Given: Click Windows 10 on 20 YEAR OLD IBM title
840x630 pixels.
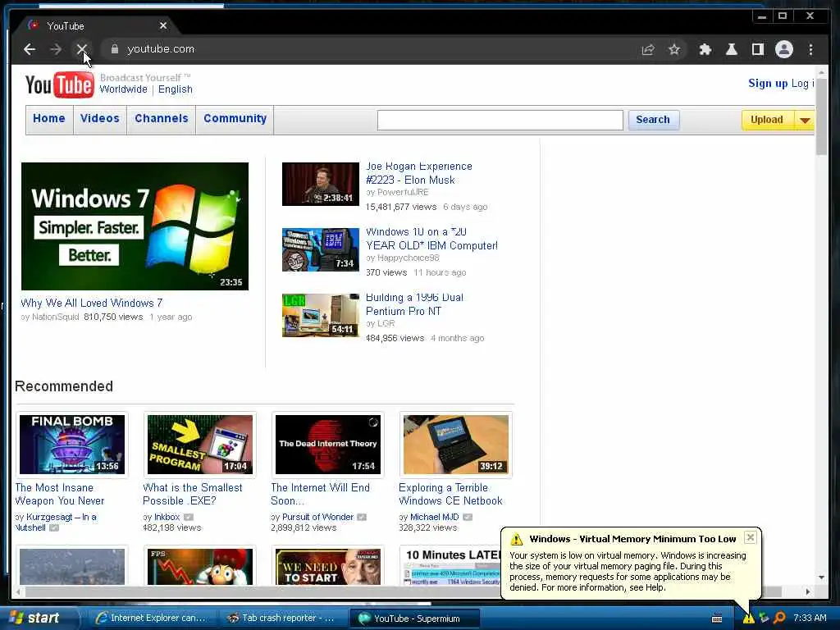Looking at the screenshot, I should [431, 239].
